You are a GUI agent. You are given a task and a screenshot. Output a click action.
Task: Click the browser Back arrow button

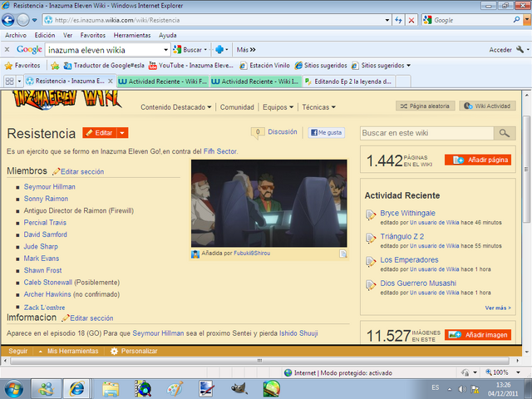click(8, 20)
